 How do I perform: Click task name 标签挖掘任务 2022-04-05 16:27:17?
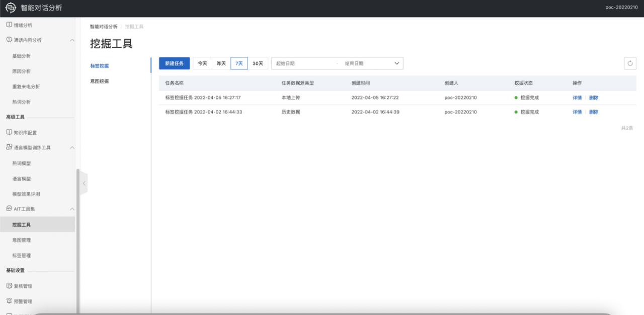point(203,97)
